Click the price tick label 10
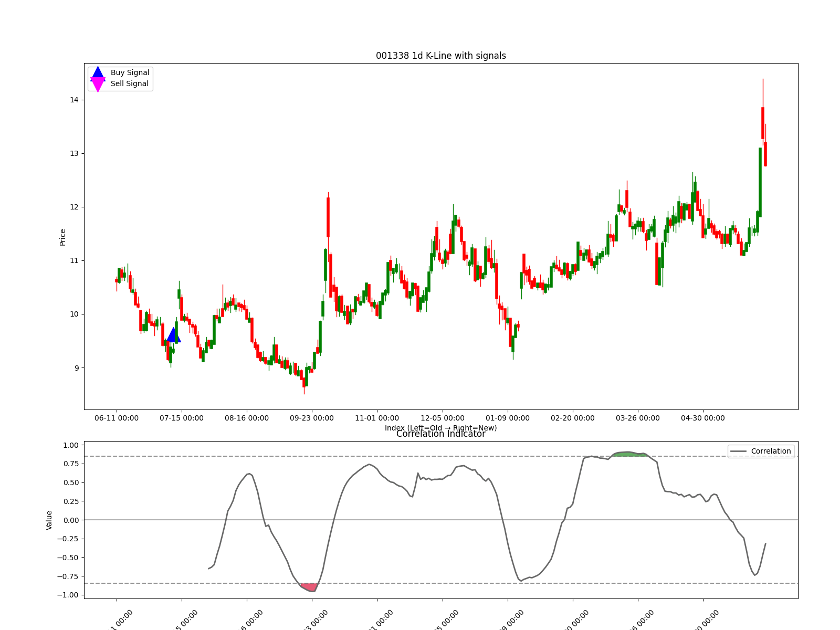Image resolution: width=840 pixels, height=630 pixels. pos(74,314)
